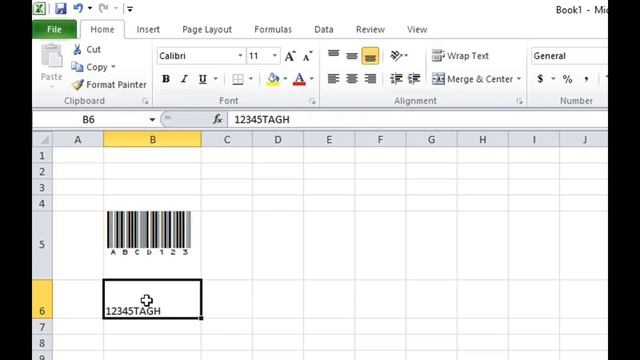Open the General number format box
Screen dimensions: 640x360
coord(569,56)
